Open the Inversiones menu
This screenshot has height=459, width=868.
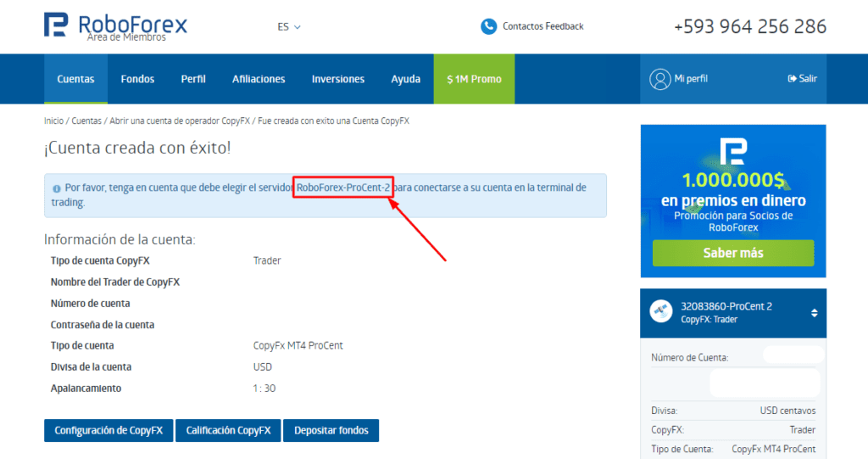coord(337,79)
